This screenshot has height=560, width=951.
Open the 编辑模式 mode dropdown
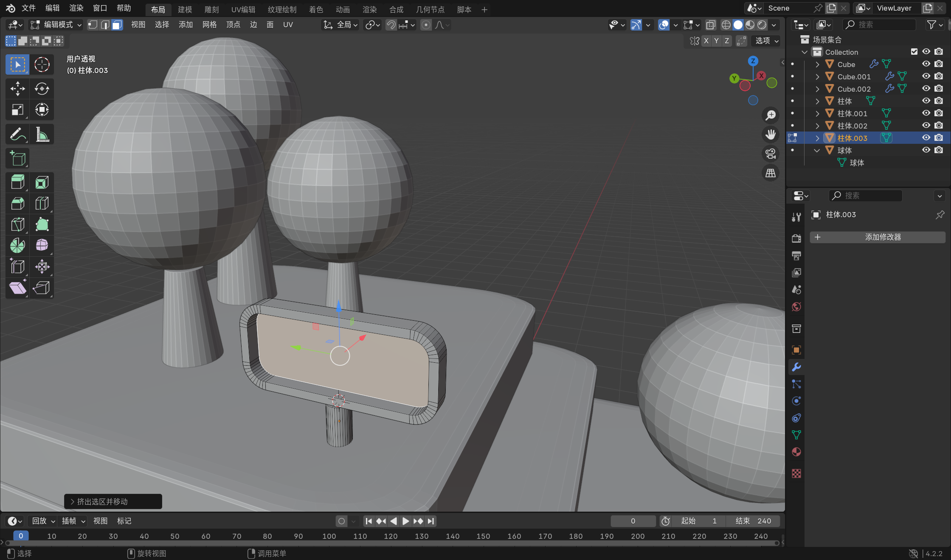point(56,25)
